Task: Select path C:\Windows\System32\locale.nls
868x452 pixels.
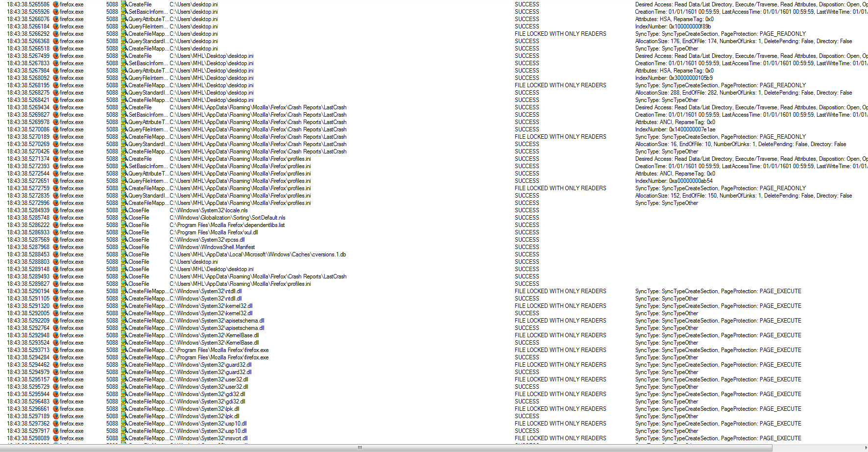Action: (x=209, y=210)
